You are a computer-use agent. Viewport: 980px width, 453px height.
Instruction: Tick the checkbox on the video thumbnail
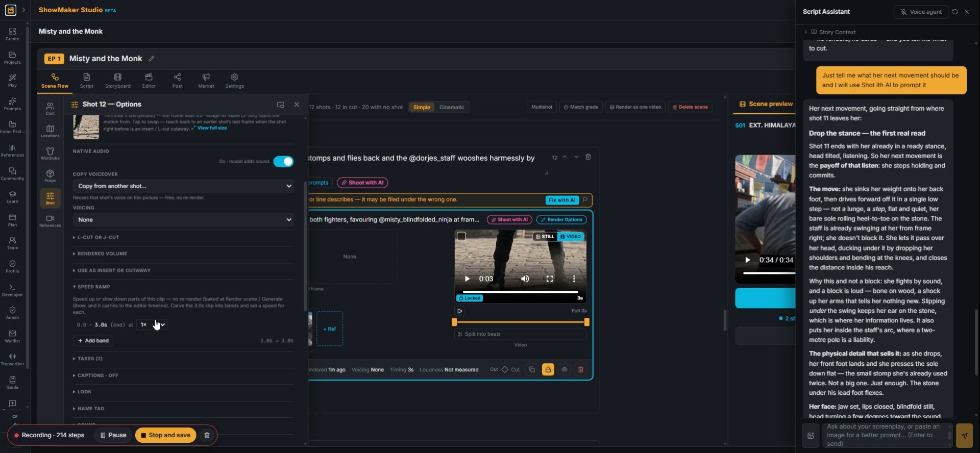coord(461,237)
